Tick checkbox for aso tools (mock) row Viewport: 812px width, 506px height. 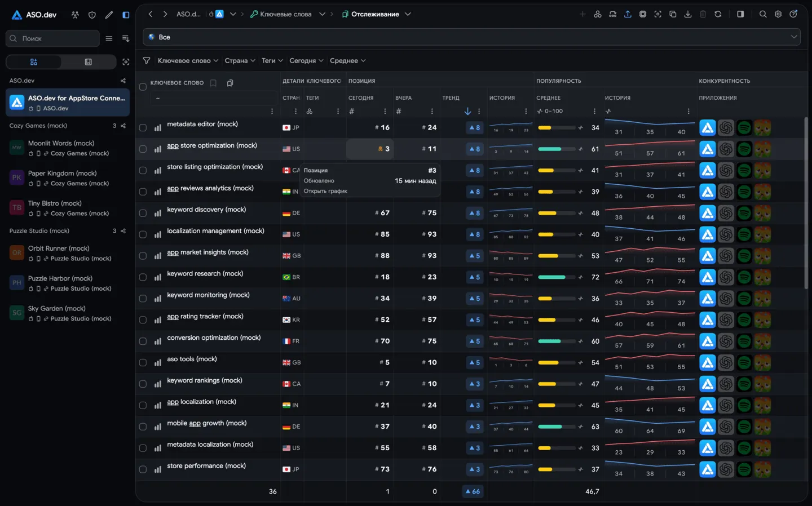[143, 363]
